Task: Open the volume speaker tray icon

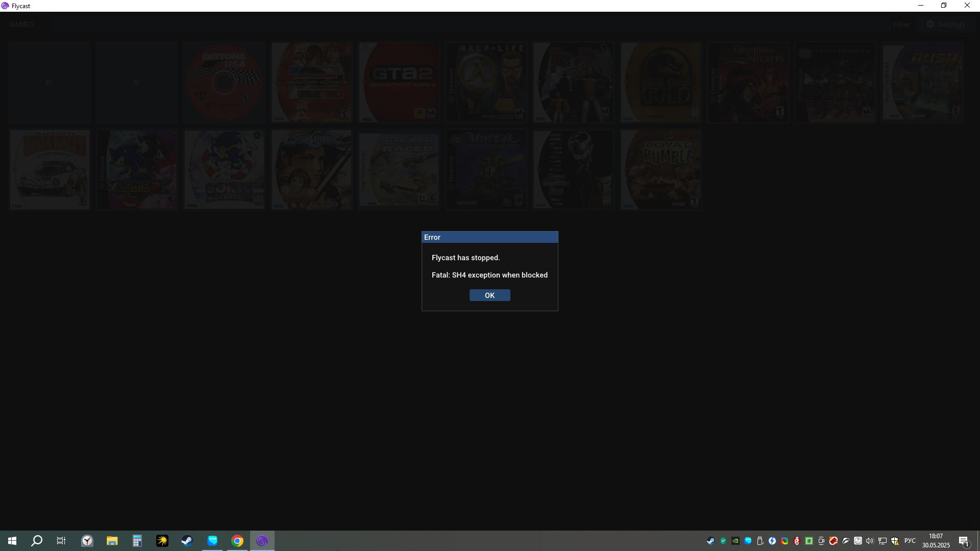Action: (x=870, y=541)
